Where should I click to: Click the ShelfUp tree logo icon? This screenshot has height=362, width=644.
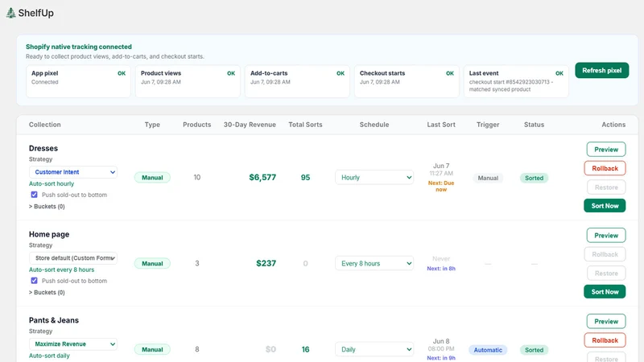pos(11,13)
